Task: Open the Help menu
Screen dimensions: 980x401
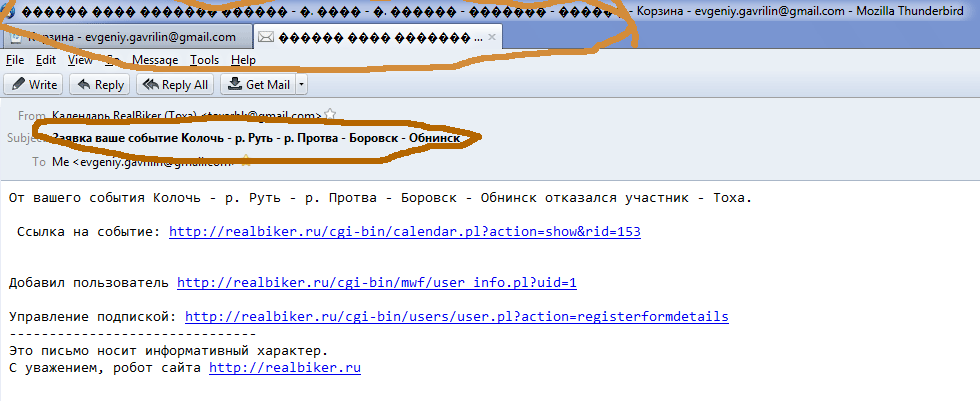Action: click(243, 60)
